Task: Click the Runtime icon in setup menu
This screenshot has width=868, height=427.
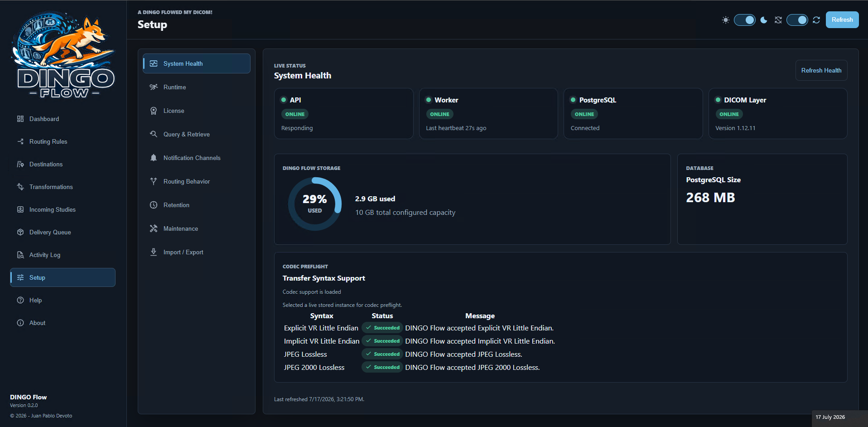Action: (154, 87)
